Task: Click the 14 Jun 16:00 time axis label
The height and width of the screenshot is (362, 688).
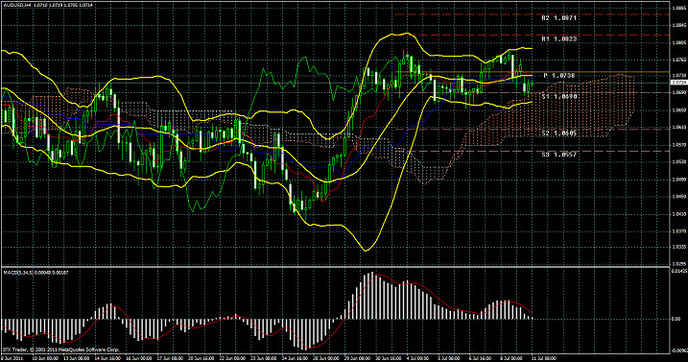Action: (108, 358)
